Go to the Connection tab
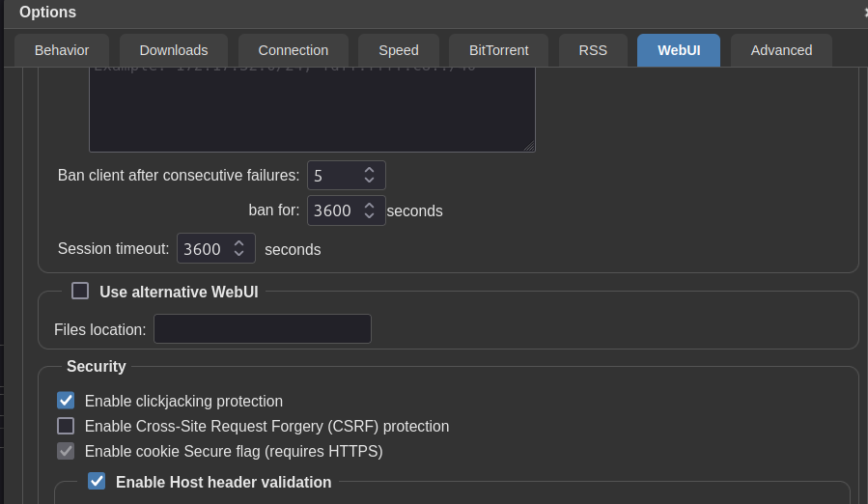 (x=294, y=50)
